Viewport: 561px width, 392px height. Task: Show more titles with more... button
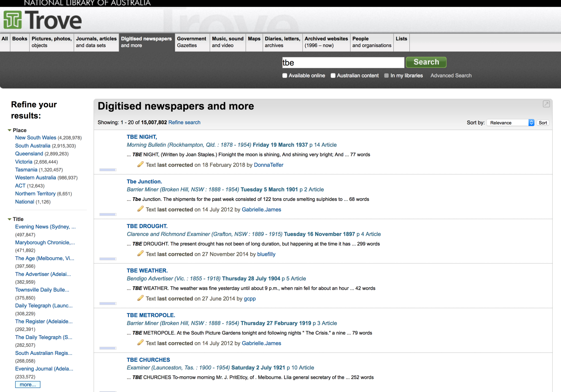[x=28, y=384]
